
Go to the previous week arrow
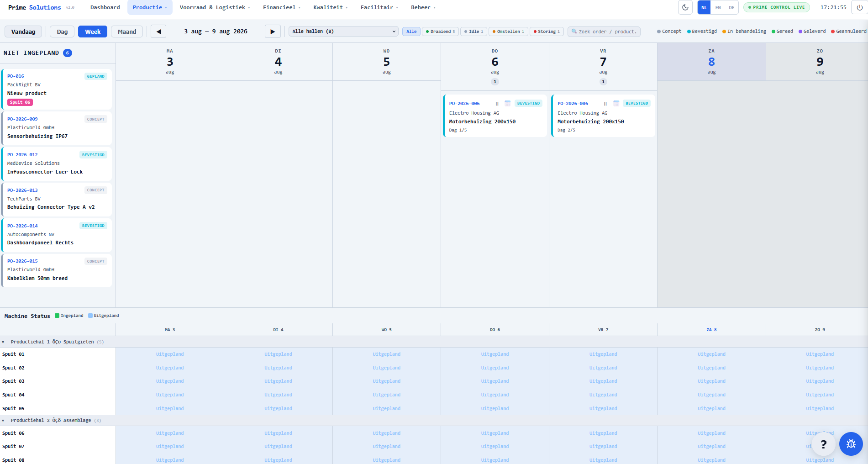tap(158, 32)
